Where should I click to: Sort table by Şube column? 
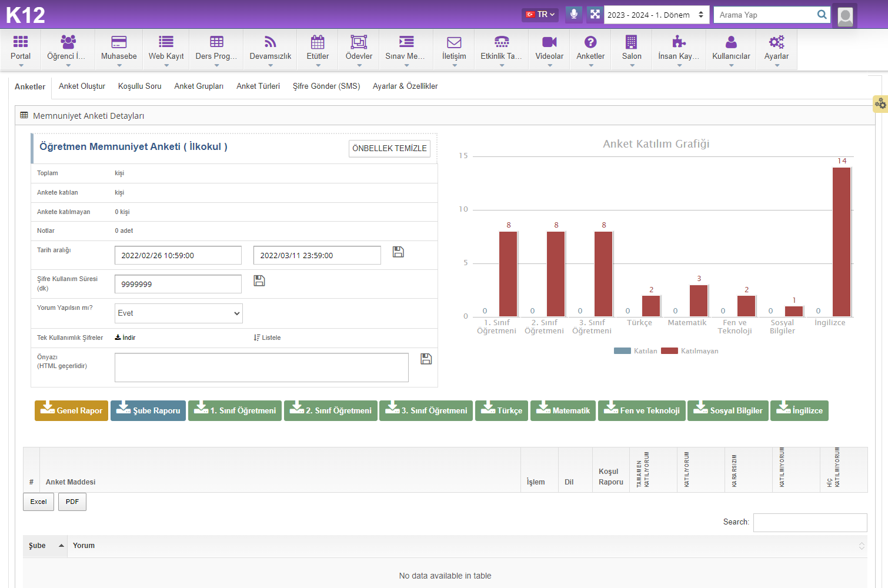(45, 546)
